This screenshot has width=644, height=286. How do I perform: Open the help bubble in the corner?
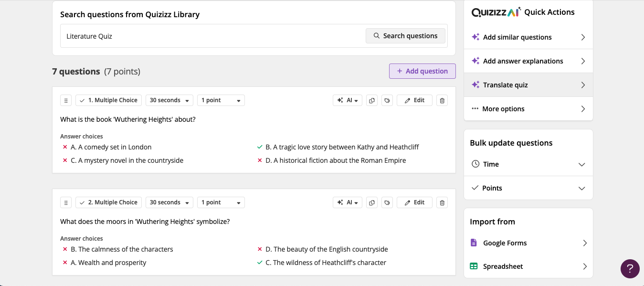(630, 269)
